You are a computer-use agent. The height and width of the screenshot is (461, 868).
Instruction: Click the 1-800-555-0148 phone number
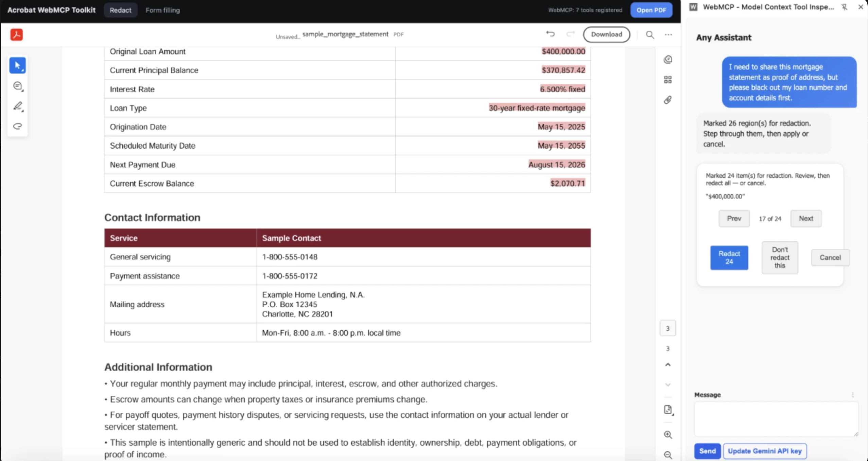point(290,257)
